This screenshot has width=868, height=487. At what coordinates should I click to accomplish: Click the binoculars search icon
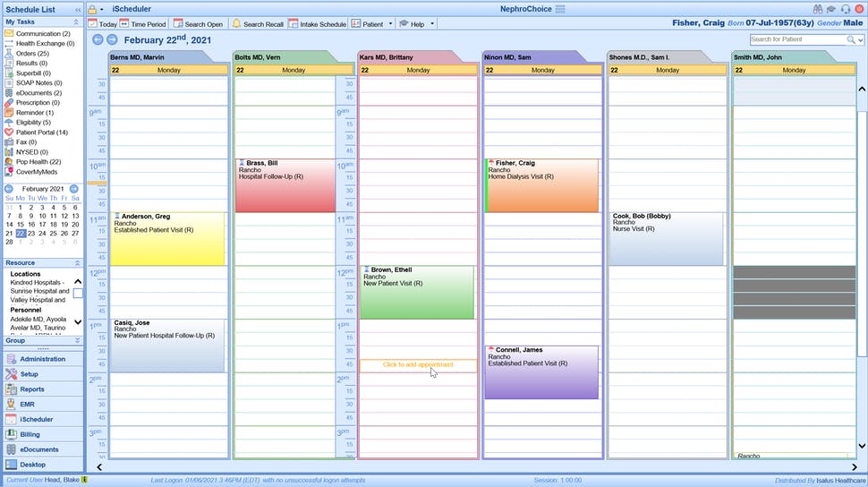pyautogui.click(x=818, y=9)
